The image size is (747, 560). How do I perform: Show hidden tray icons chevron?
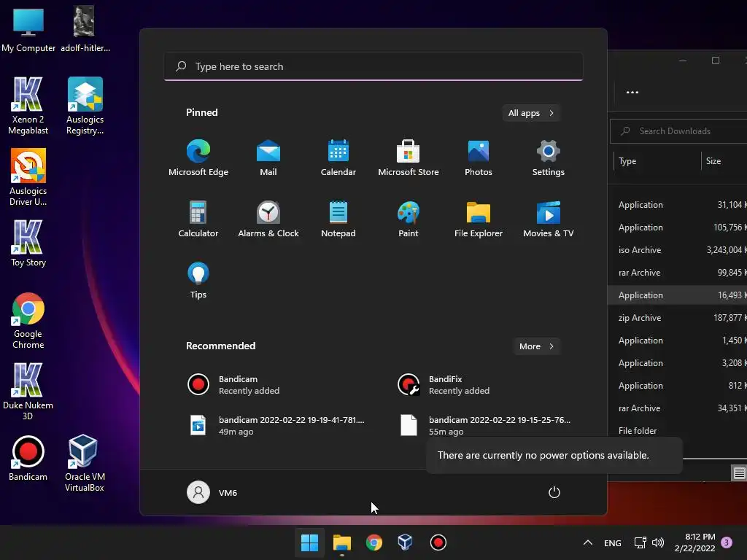click(588, 542)
